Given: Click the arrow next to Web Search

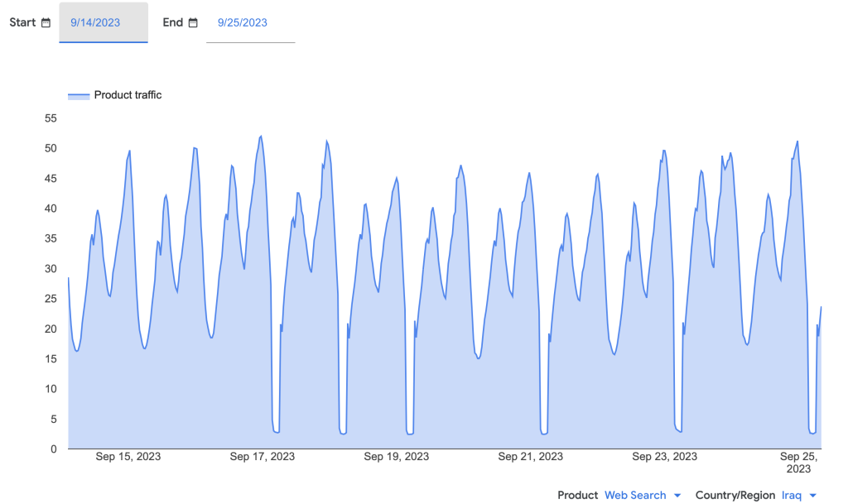Looking at the screenshot, I should [x=677, y=496].
